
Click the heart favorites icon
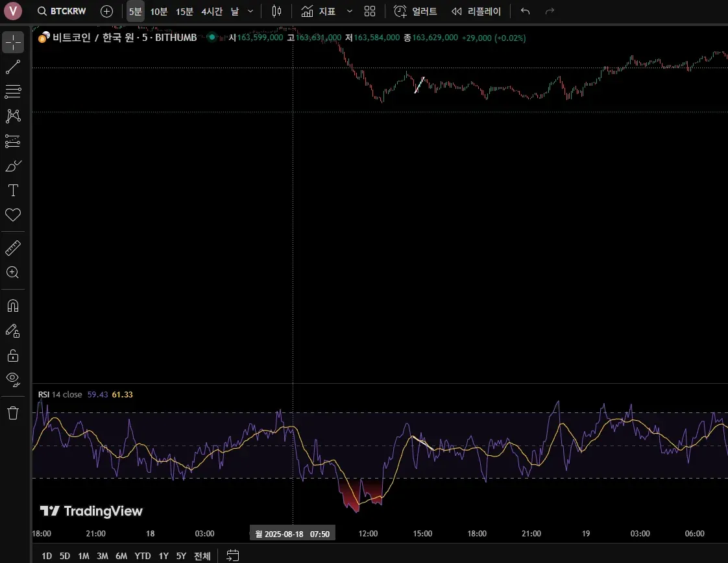coord(13,215)
